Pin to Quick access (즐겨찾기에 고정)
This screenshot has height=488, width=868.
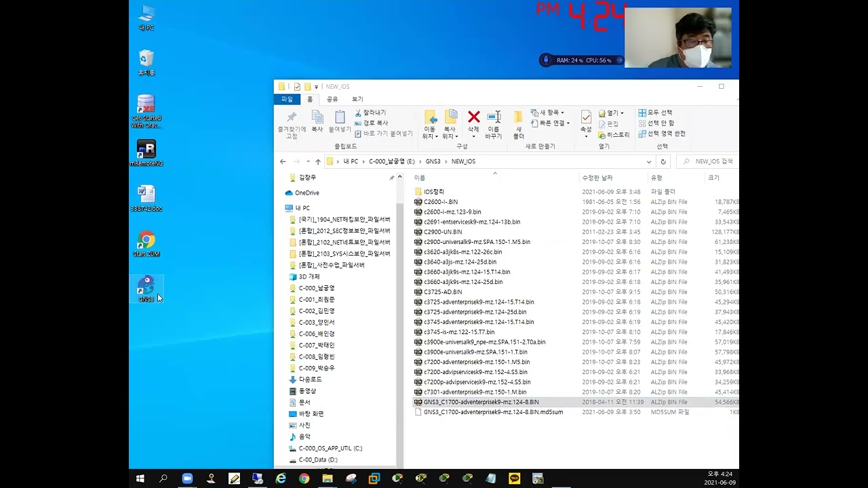[x=292, y=124]
